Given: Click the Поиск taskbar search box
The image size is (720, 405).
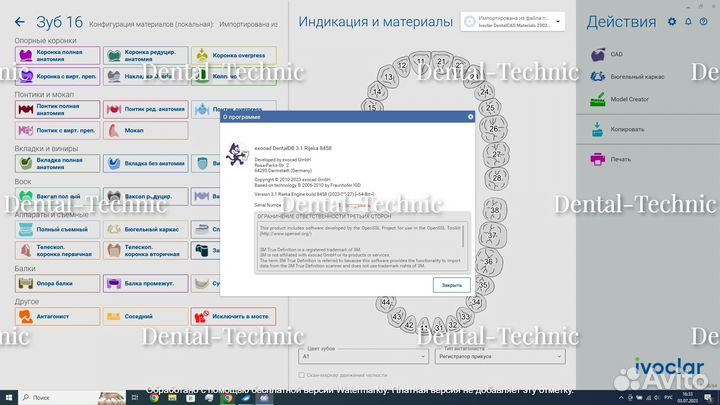Looking at the screenshot, I should (72, 398).
